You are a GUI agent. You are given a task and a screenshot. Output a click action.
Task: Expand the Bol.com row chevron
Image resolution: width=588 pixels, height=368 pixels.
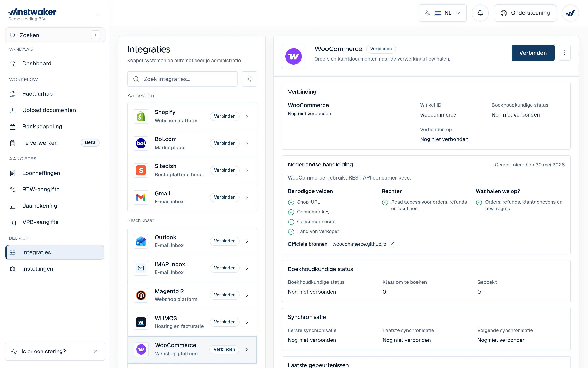[247, 143]
